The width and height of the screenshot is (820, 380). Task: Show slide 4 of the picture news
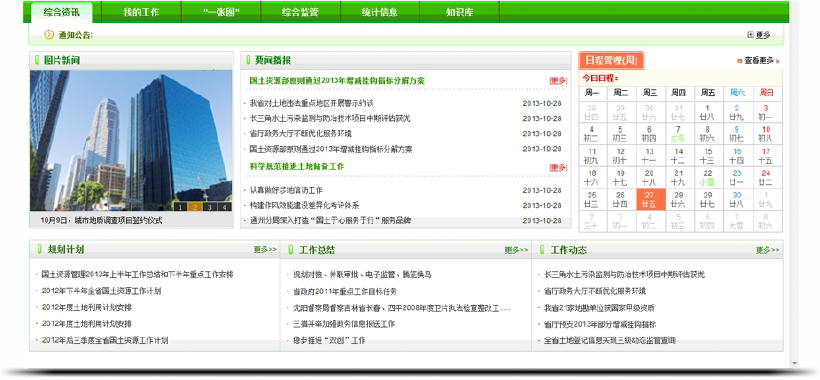[x=224, y=207]
